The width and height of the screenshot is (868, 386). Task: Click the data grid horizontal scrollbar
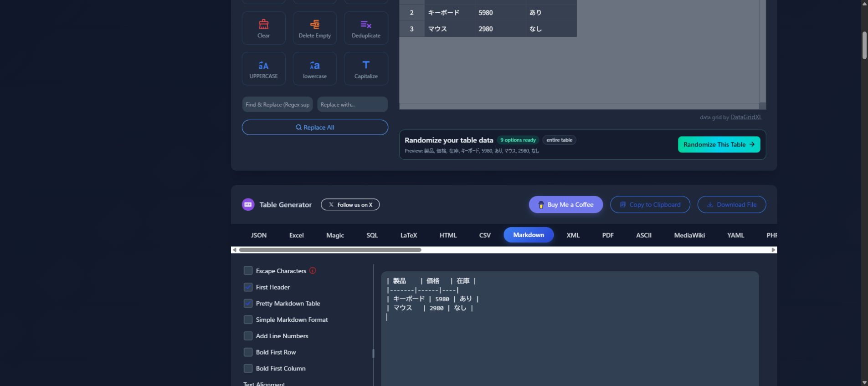point(579,106)
